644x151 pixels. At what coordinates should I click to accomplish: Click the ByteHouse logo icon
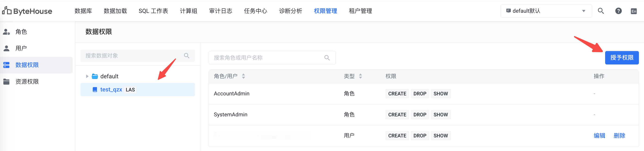[x=7, y=11]
